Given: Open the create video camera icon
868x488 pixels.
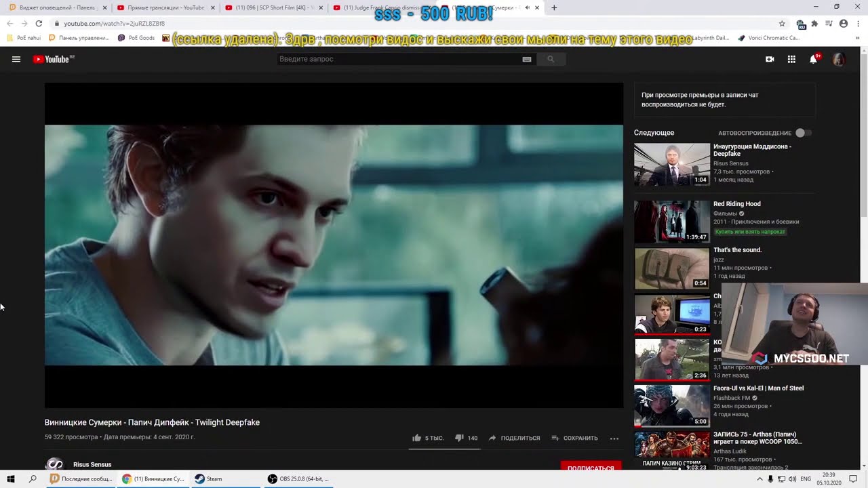Looking at the screenshot, I should tap(770, 59).
